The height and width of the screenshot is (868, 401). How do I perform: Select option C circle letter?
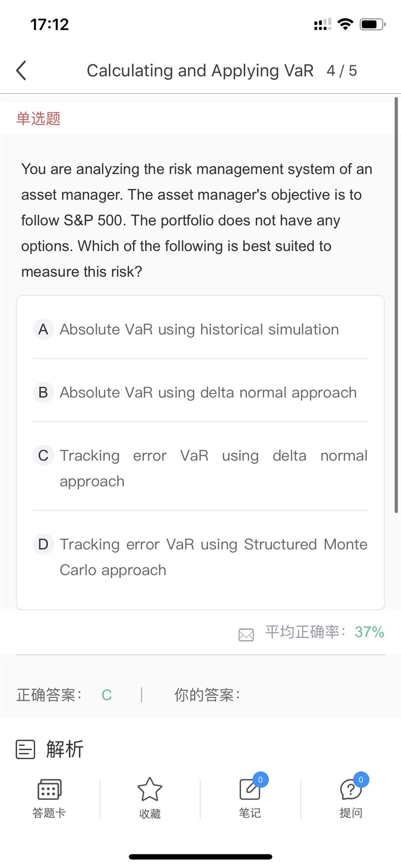(43, 456)
